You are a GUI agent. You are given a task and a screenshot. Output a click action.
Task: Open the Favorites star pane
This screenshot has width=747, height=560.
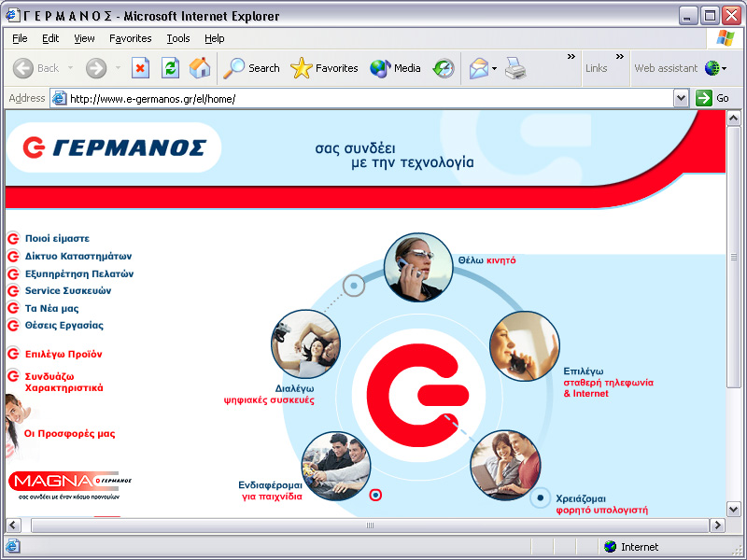coord(324,68)
